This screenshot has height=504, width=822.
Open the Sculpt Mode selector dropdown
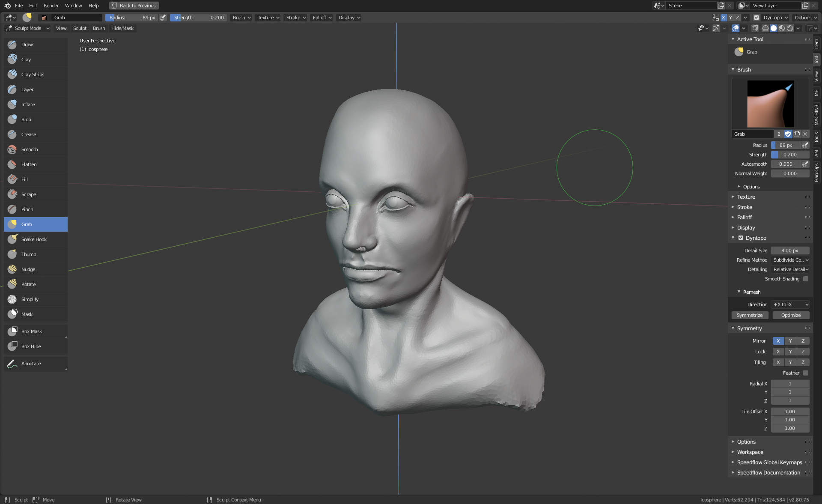(x=28, y=28)
